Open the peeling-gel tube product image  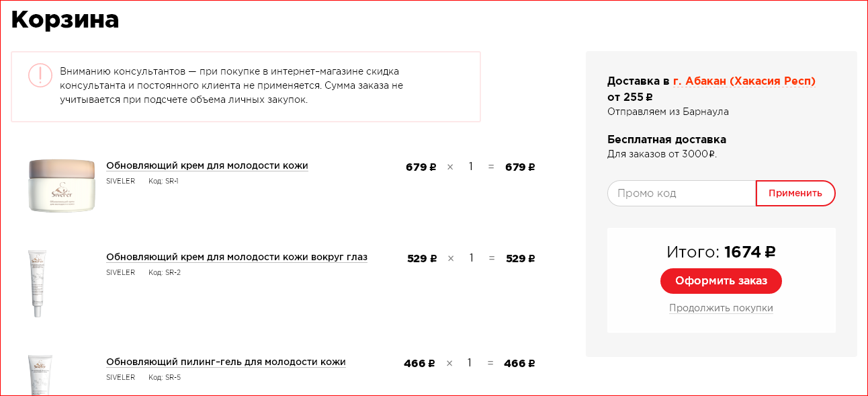(x=40, y=374)
